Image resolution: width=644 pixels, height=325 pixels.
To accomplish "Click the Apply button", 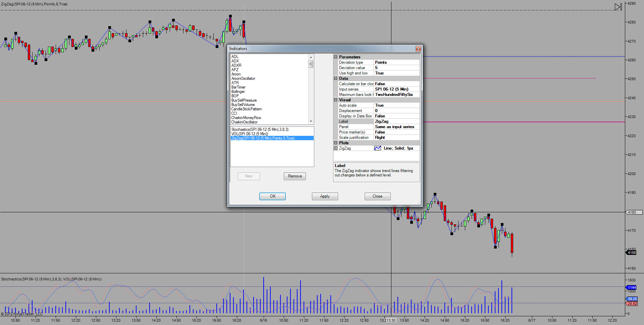I will (325, 196).
